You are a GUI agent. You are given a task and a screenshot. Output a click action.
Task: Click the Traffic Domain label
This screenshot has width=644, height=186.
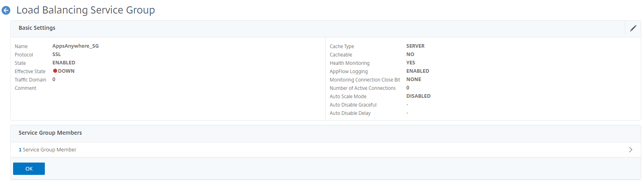coord(31,80)
